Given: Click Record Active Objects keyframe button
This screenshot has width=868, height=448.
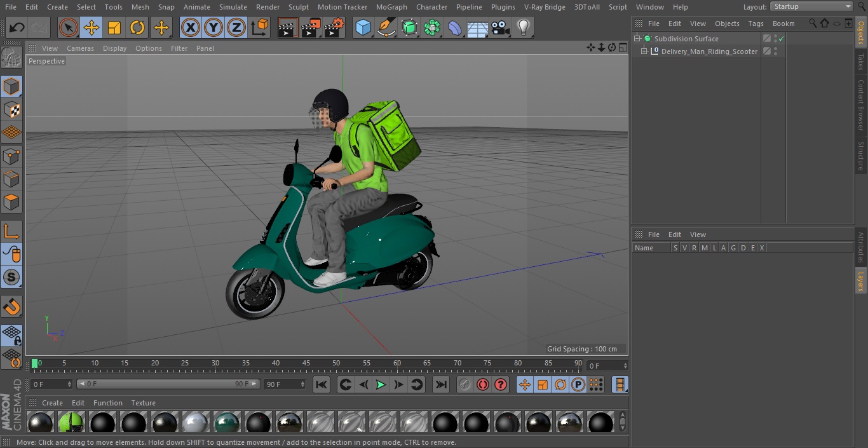Looking at the screenshot, I should pyautogui.click(x=465, y=384).
